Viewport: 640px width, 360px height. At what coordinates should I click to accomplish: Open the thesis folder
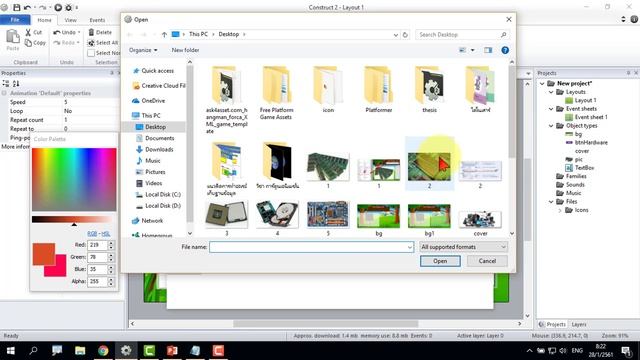coord(429,89)
